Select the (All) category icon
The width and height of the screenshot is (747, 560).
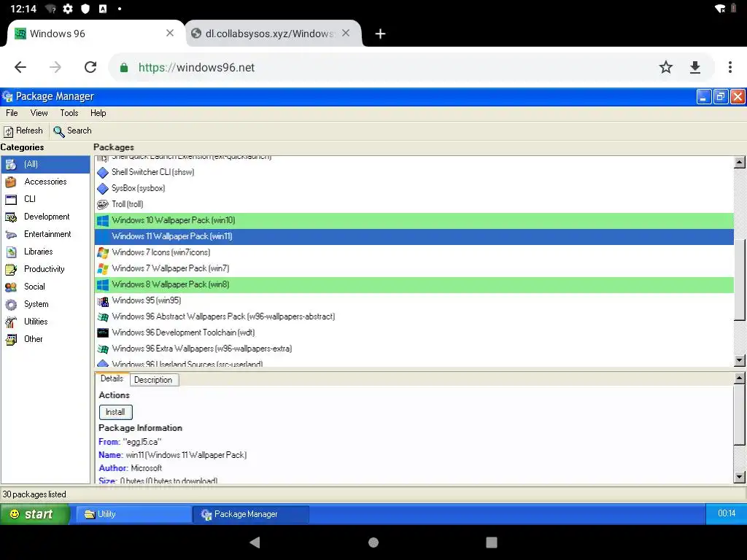click(x=11, y=165)
